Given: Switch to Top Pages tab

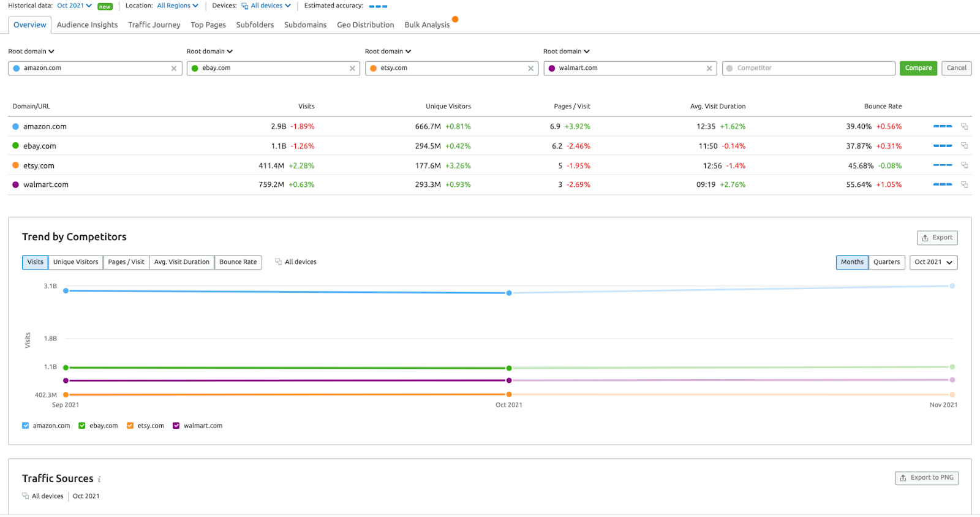Looking at the screenshot, I should [x=208, y=25].
